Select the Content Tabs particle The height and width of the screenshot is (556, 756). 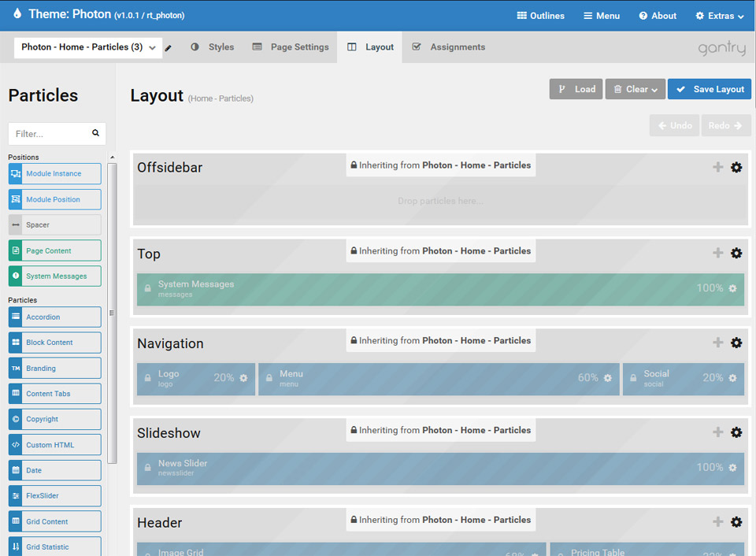pyautogui.click(x=55, y=394)
